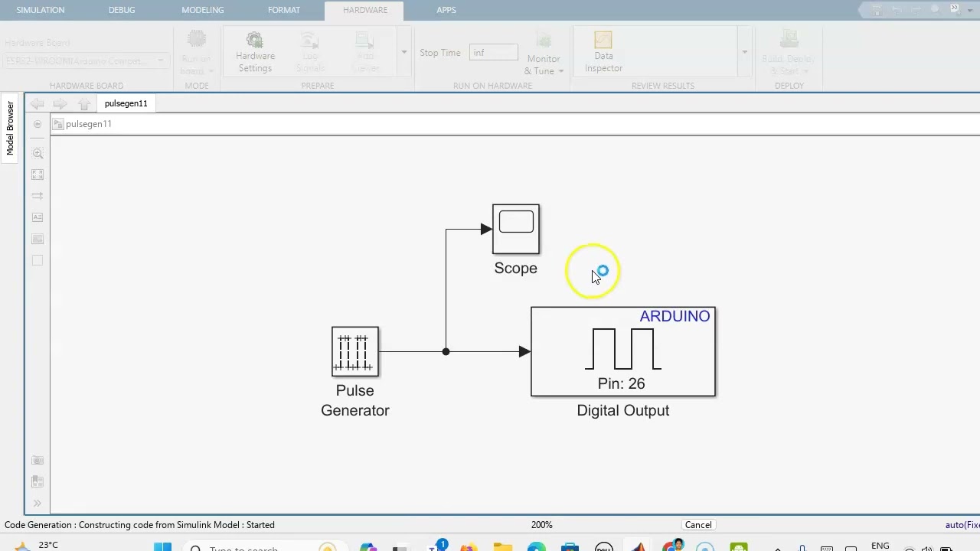Click the Save icon in quick access toolbar

[877, 10]
